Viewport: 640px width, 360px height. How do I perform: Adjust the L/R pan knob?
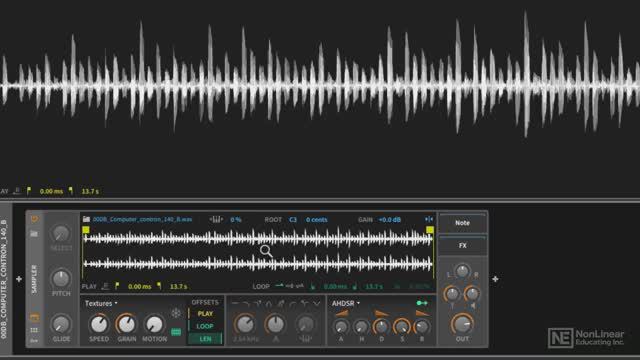click(462, 271)
